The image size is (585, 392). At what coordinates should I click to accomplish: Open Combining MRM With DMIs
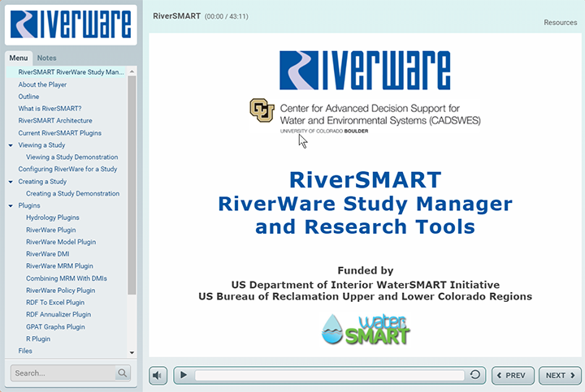(x=67, y=278)
